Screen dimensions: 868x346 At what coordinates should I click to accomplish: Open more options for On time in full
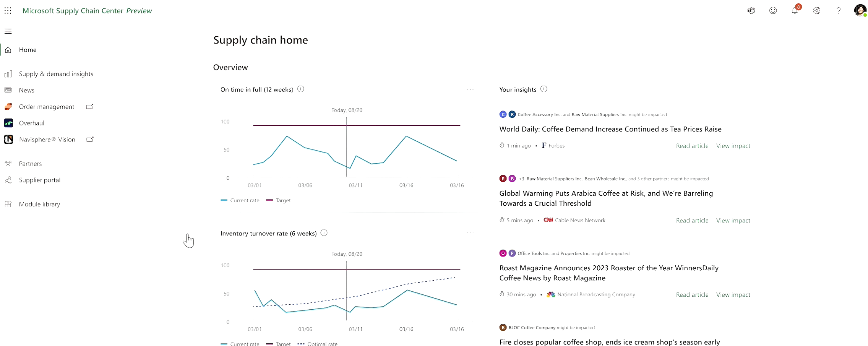coord(470,89)
